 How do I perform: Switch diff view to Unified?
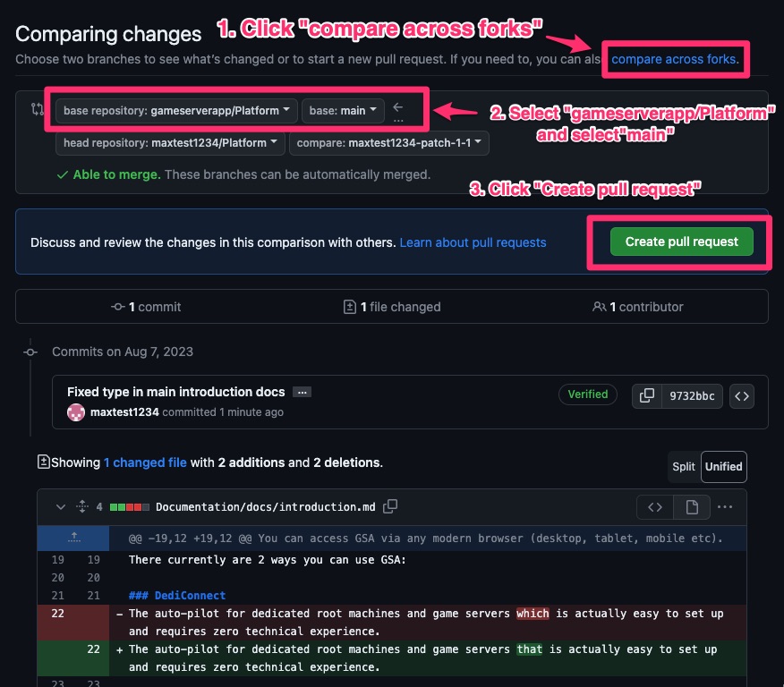coord(723,466)
